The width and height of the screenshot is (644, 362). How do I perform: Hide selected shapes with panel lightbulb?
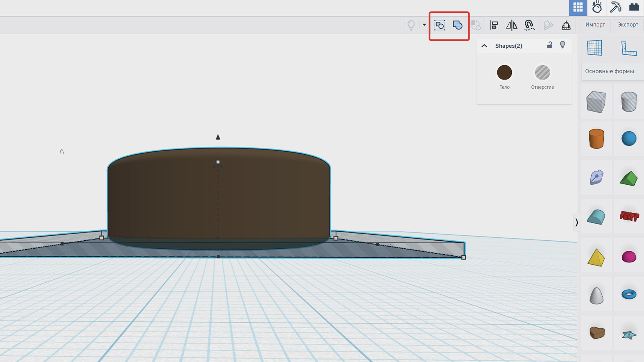[562, 45]
